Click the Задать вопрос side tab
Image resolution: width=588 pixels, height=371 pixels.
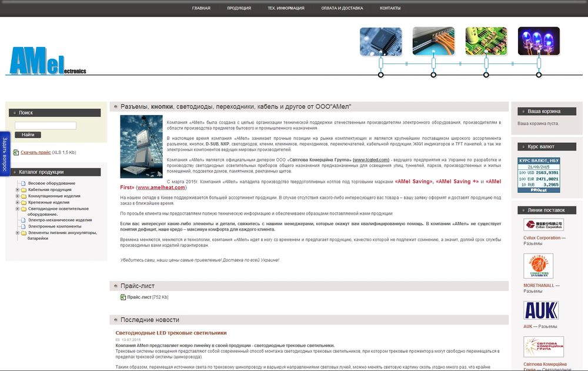5,154
